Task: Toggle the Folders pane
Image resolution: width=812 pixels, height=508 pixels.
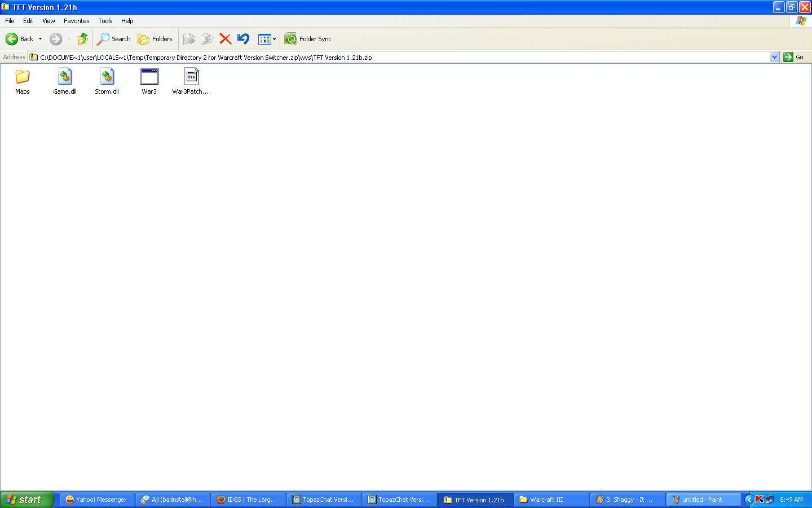Action: tap(155, 39)
